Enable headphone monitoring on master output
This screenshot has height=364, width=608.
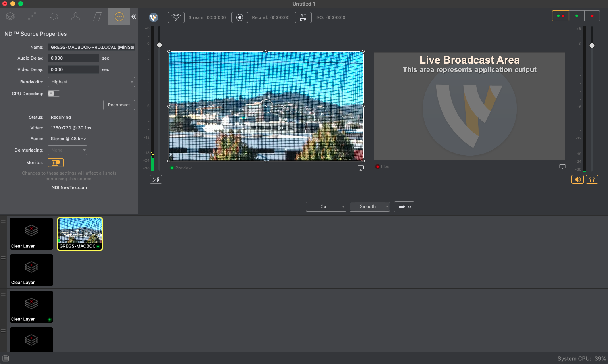(x=592, y=179)
